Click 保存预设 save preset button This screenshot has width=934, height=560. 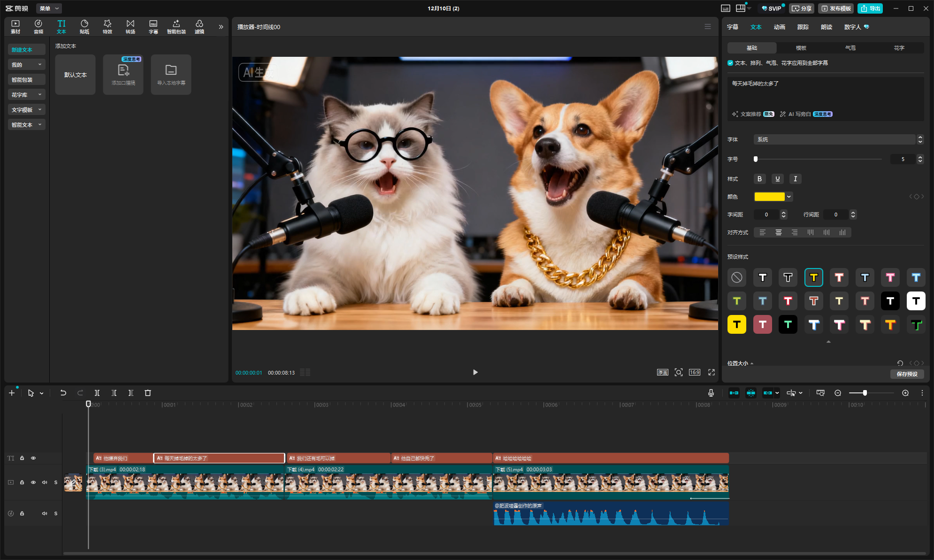907,374
